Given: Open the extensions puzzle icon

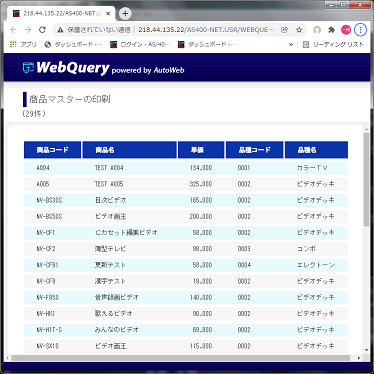Looking at the screenshot, I should pos(331,30).
